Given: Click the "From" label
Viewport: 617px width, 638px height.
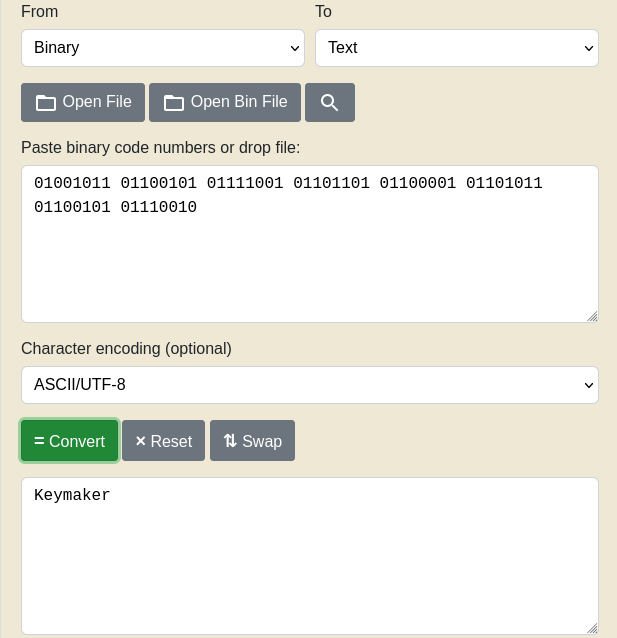Looking at the screenshot, I should (x=40, y=11).
